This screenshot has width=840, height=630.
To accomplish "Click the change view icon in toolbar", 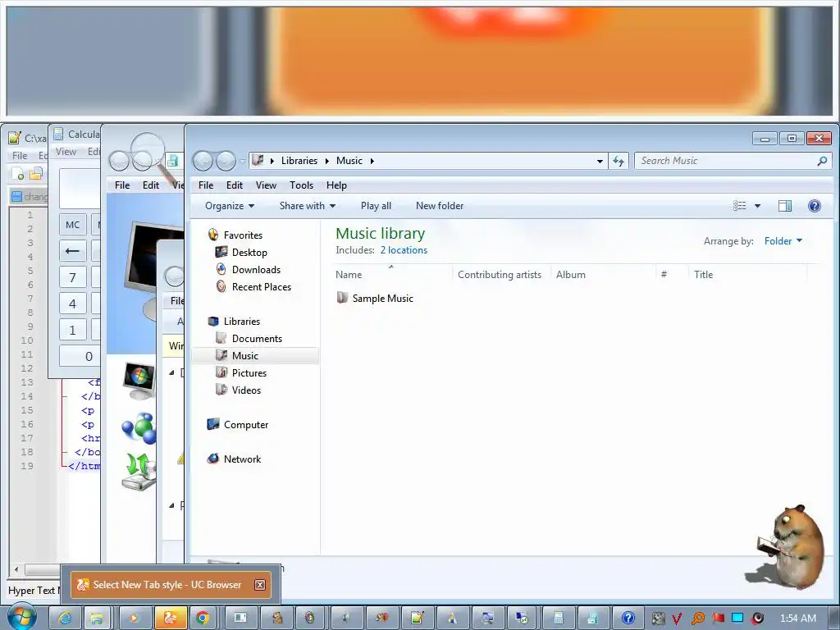I will point(739,206).
